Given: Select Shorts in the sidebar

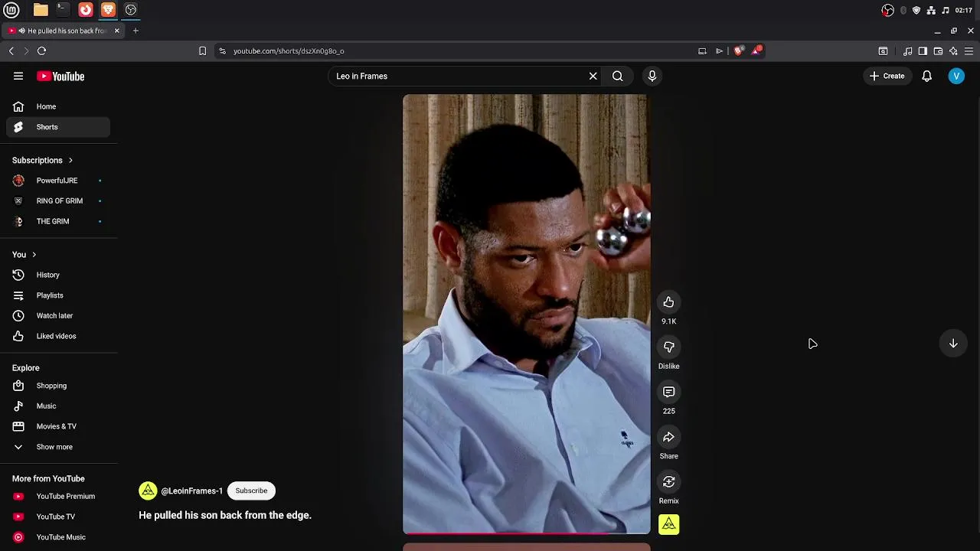Looking at the screenshot, I should click(58, 127).
